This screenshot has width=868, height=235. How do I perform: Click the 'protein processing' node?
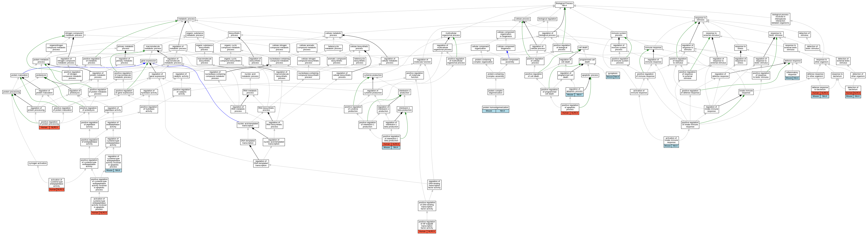(12, 92)
